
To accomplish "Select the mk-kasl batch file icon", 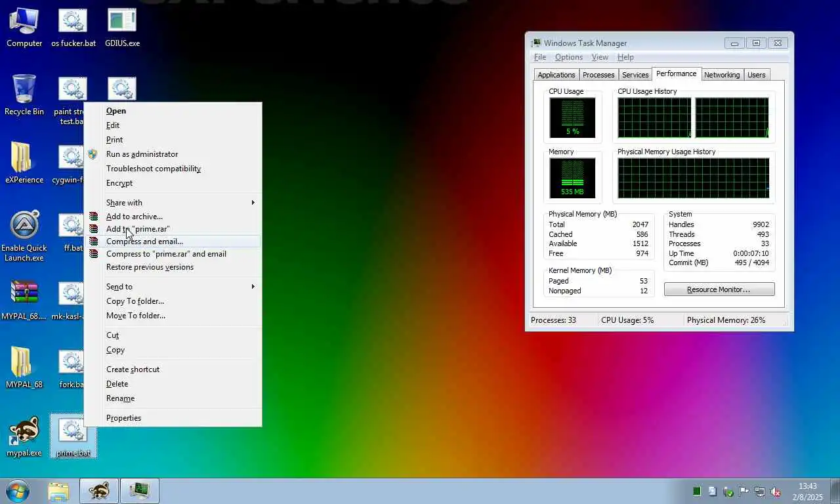I will tap(68, 301).
